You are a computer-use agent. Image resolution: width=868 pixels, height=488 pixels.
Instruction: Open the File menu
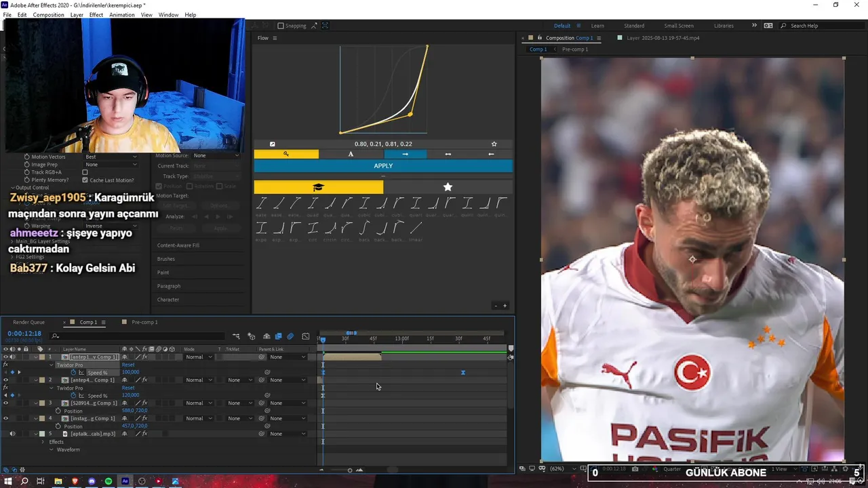tap(7, 14)
